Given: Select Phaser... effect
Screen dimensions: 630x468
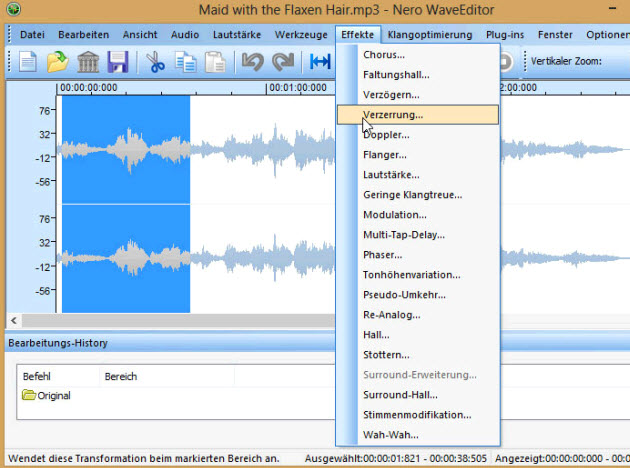Looking at the screenshot, I should pyautogui.click(x=418, y=255).
